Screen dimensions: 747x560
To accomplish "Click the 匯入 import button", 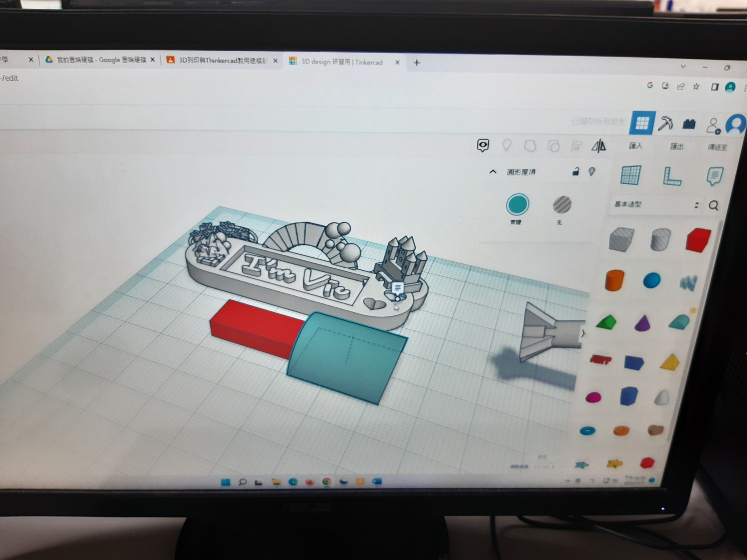I will (635, 146).
